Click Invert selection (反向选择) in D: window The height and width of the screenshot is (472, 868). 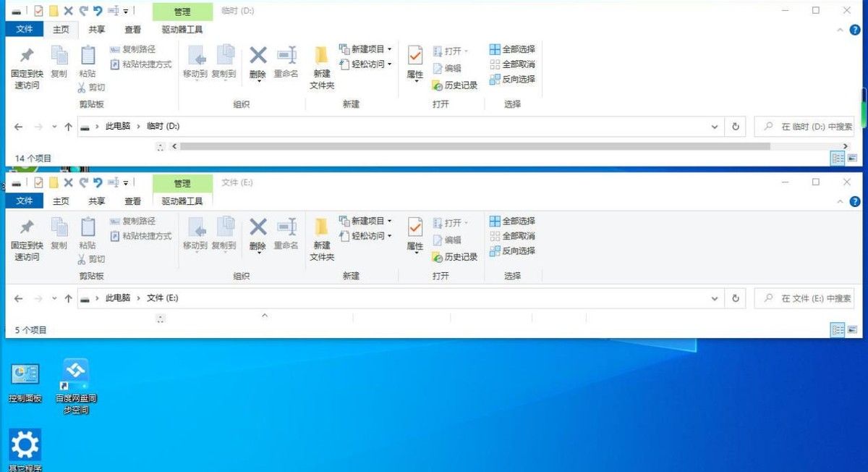[x=513, y=80]
